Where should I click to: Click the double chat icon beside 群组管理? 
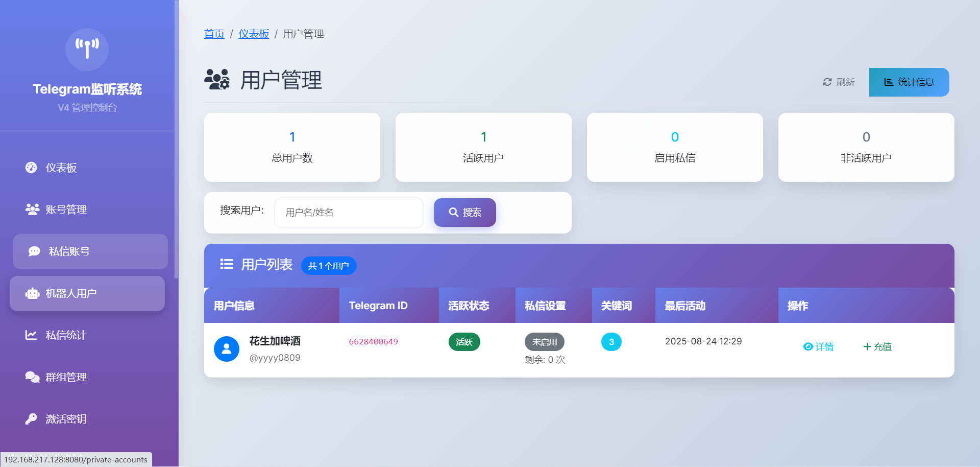pos(32,377)
